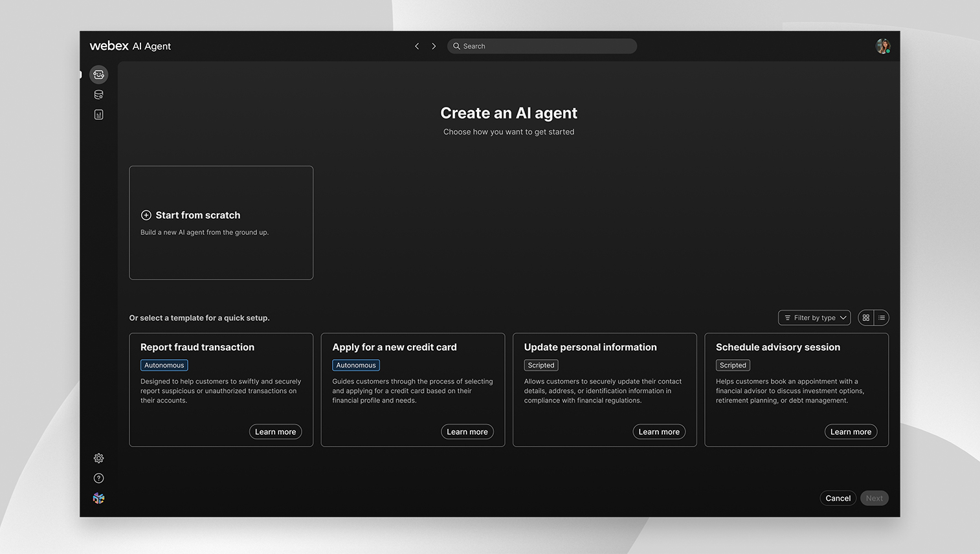Image resolution: width=980 pixels, height=554 pixels.
Task: Click the help question mark icon
Action: point(98,478)
